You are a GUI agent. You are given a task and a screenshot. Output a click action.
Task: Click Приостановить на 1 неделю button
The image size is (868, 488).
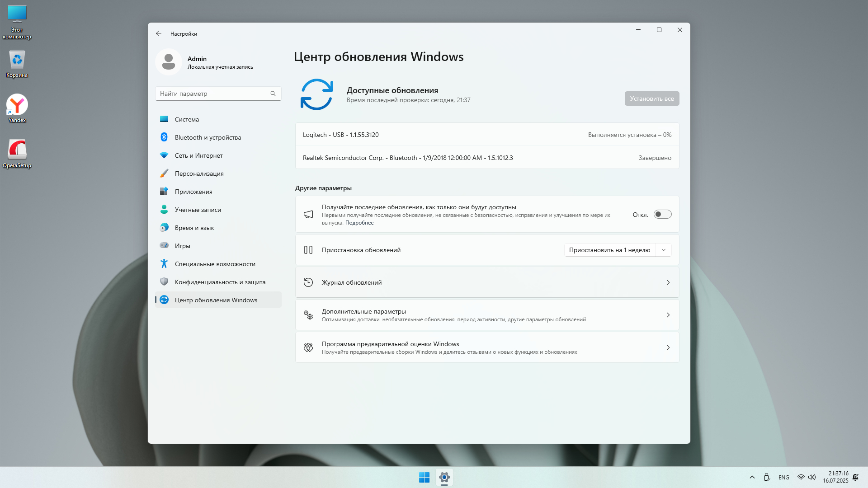click(609, 250)
